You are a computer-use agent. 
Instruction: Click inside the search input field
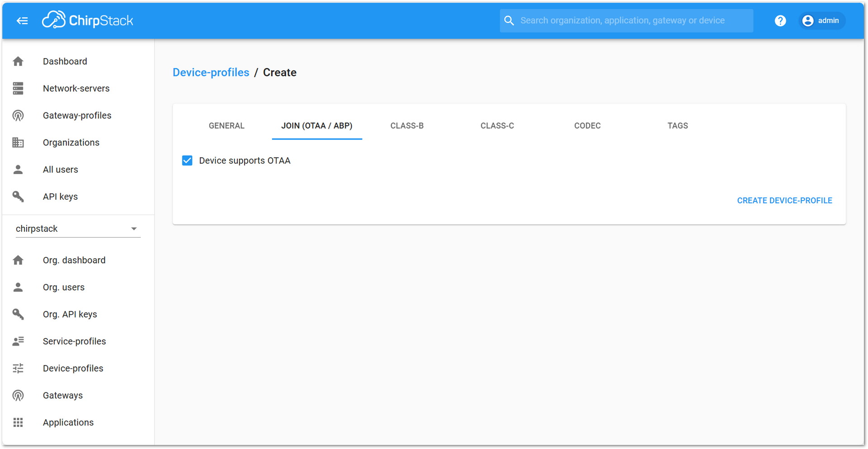[624, 21]
